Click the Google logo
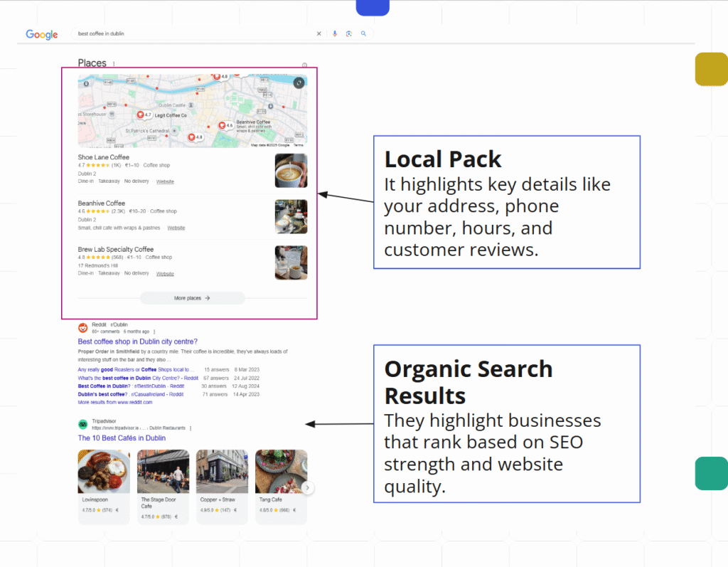 coord(42,34)
